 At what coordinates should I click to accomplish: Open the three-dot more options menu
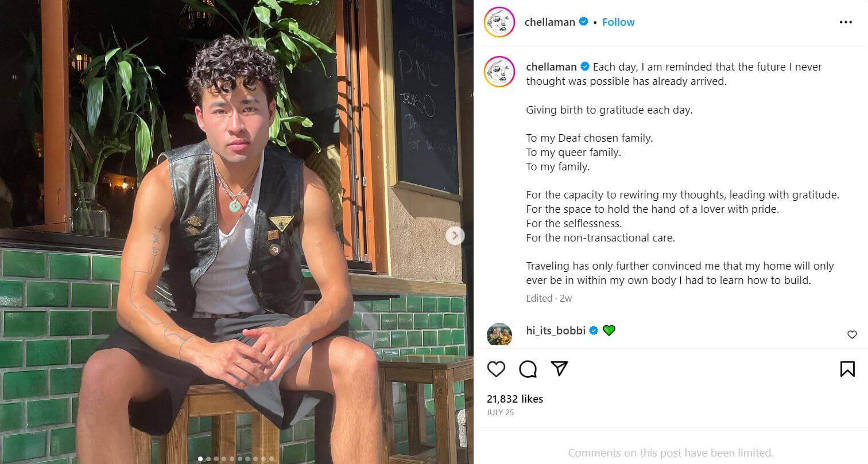(846, 22)
